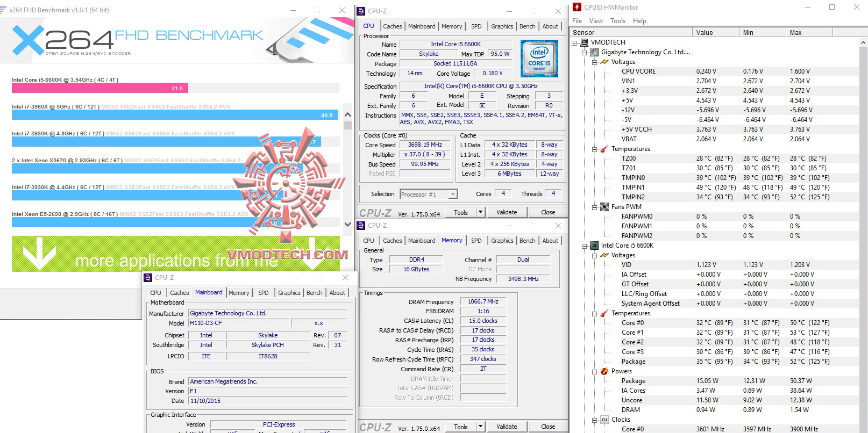Screen dimensions: 868x433
Task: Click the white down arrow left of 'more applications'
Action: point(38,254)
